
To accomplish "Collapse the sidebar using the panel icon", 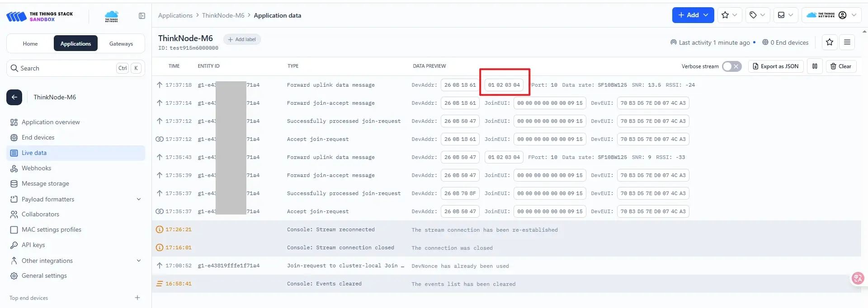I will [142, 16].
